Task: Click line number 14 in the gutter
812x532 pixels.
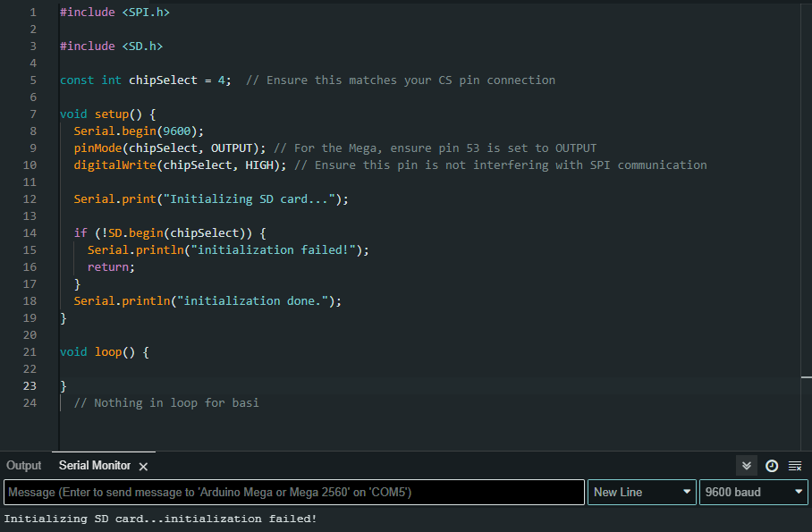Action: point(30,233)
